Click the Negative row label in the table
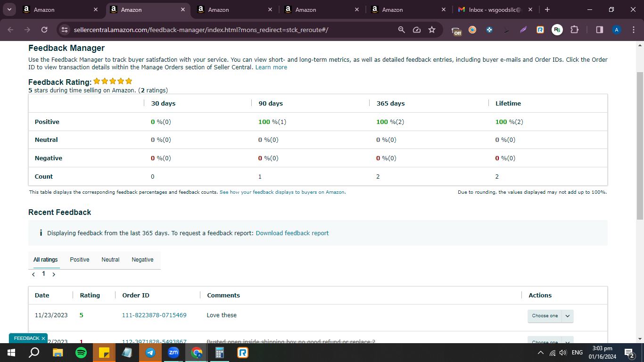The height and width of the screenshot is (362, 644). (x=49, y=158)
